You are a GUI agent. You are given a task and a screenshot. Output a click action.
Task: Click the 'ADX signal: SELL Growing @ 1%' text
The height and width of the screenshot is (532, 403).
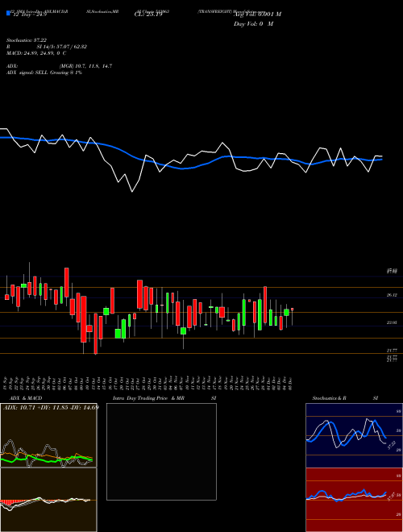point(44,73)
